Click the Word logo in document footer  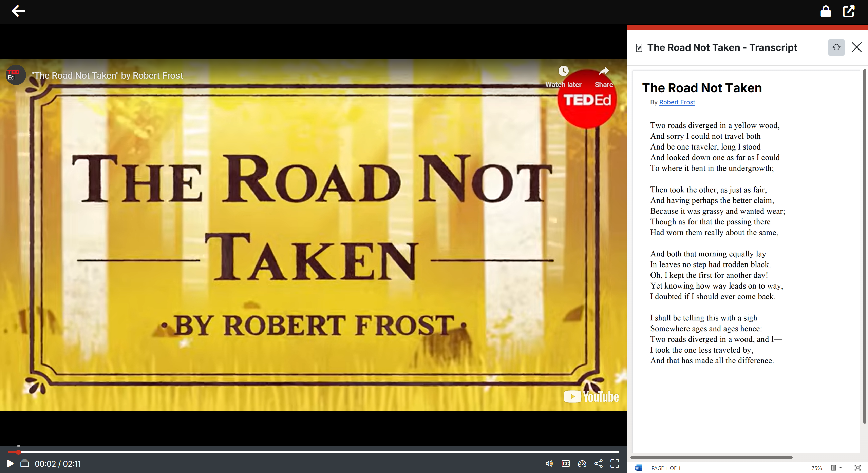638,468
